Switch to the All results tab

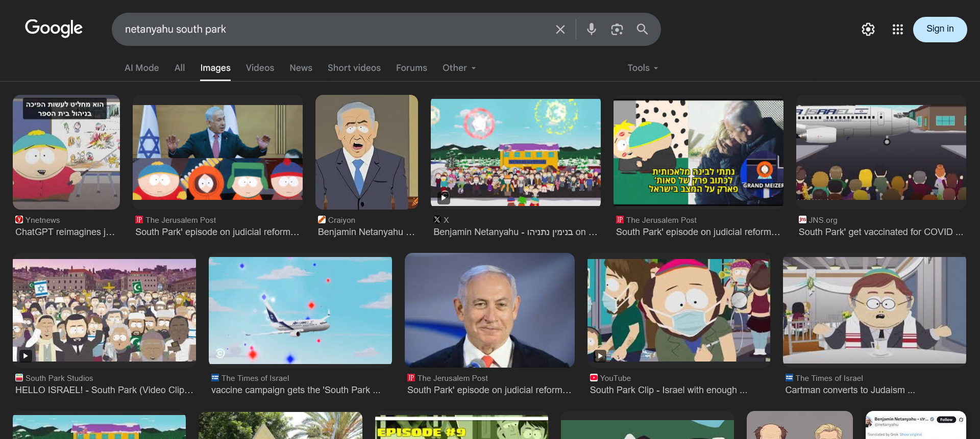180,68
